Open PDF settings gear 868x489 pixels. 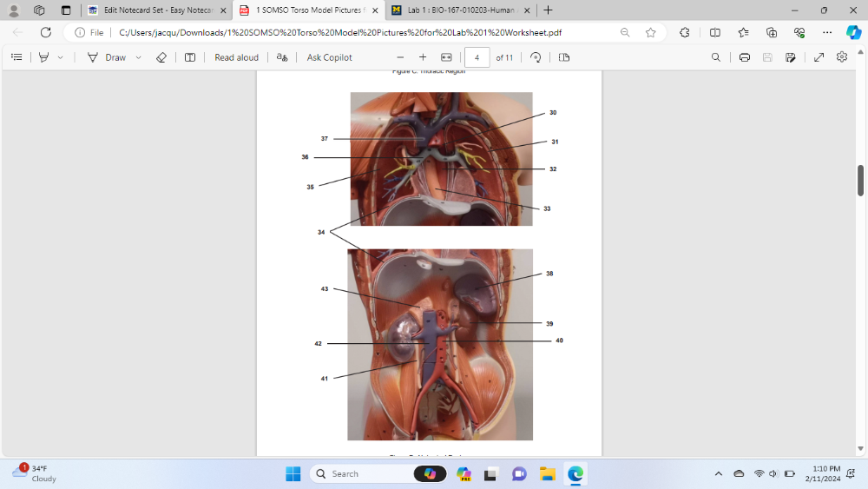tap(841, 57)
